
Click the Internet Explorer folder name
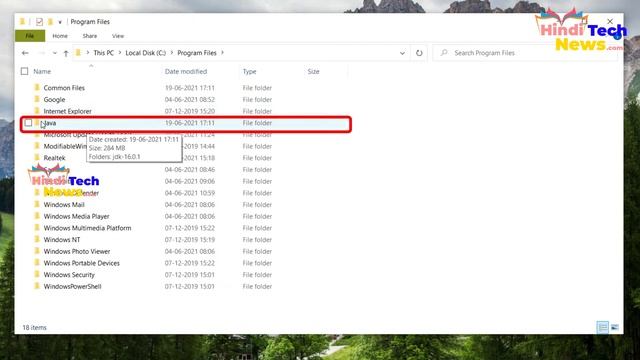click(67, 111)
